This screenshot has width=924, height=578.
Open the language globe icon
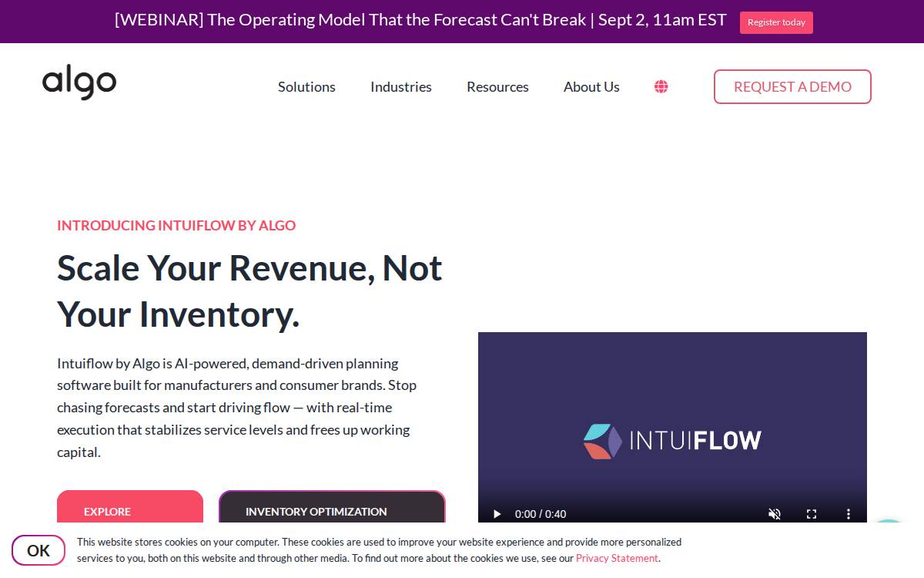661,87
